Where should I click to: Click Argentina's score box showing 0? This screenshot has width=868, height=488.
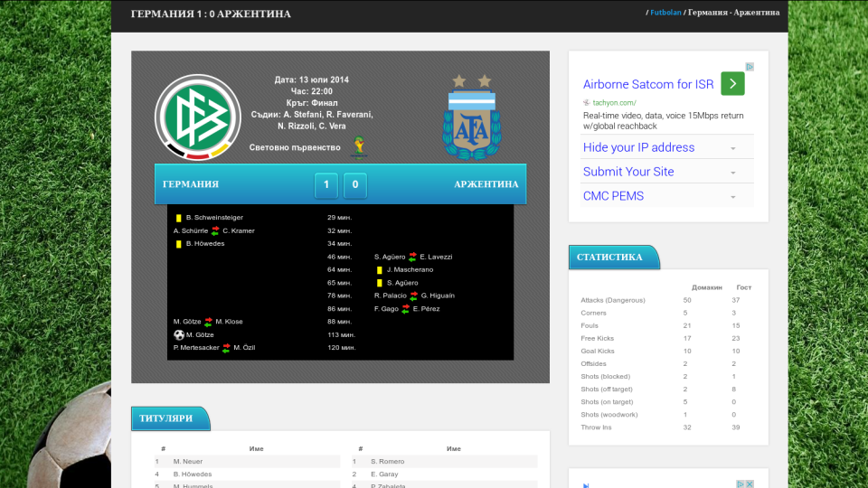pos(354,184)
